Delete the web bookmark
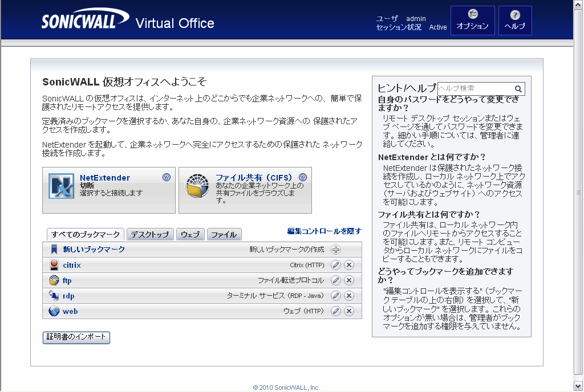The width and height of the screenshot is (584, 392). (x=348, y=311)
